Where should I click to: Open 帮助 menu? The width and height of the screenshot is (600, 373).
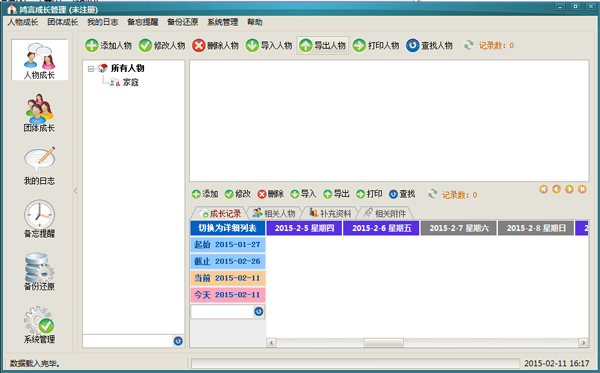pyautogui.click(x=255, y=22)
